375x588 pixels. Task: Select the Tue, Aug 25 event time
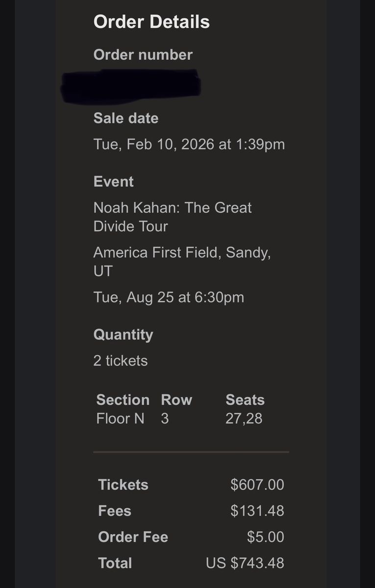point(168,297)
